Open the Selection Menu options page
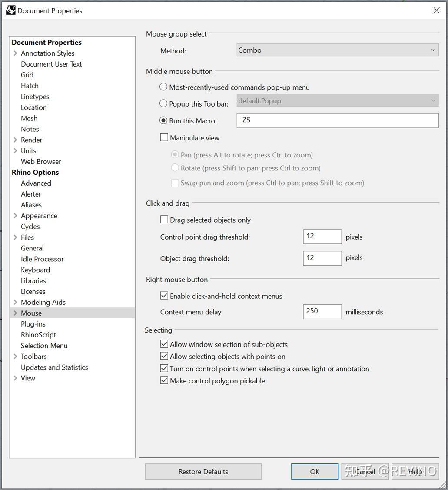This screenshot has height=490, width=448. (x=44, y=346)
